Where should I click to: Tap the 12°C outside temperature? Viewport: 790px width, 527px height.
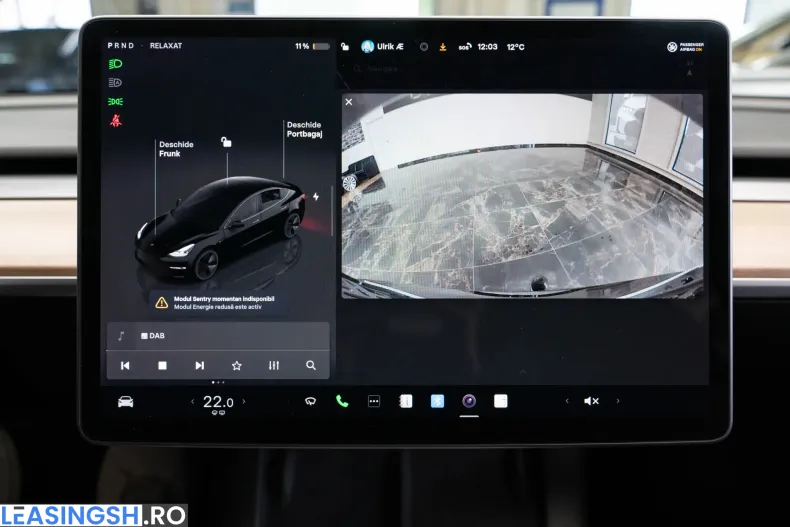[x=515, y=47]
